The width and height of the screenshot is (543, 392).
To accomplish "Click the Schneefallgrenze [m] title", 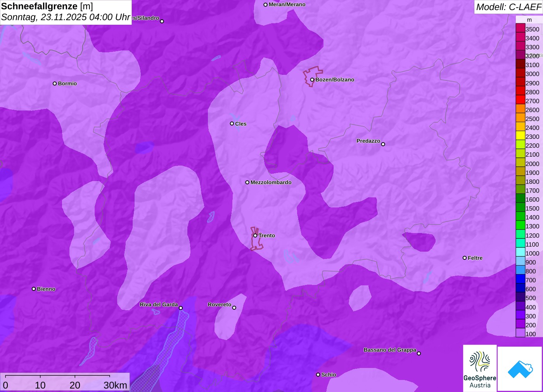I will (x=47, y=6).
